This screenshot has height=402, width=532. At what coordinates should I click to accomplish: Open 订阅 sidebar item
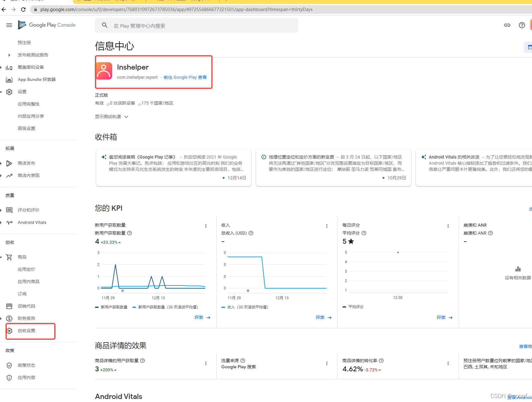22,294
